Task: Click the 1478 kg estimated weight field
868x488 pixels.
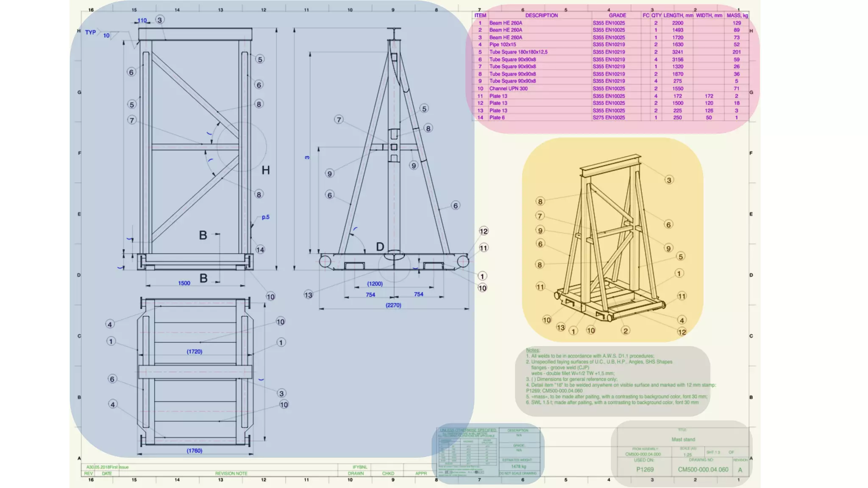Action: (x=518, y=466)
